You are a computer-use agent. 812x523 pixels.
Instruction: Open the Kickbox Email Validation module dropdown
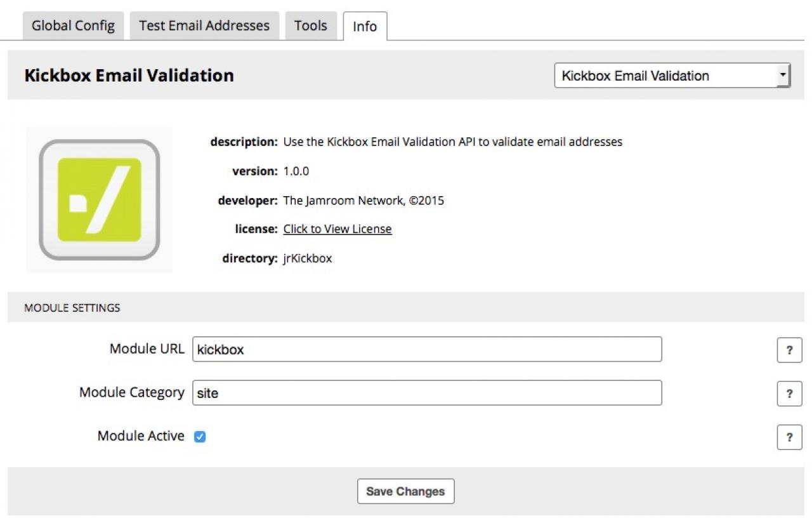(x=672, y=76)
